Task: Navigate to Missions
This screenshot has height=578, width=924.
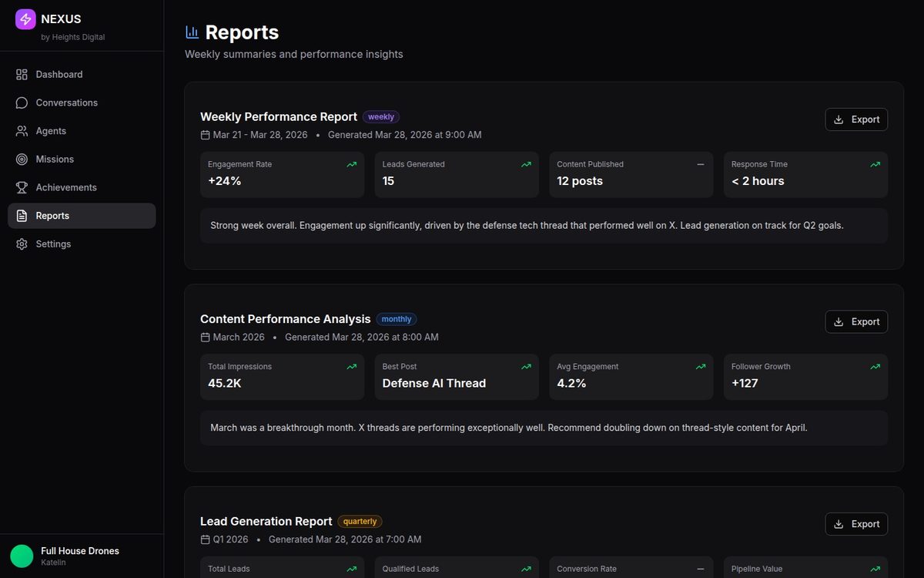Action: 82,160
